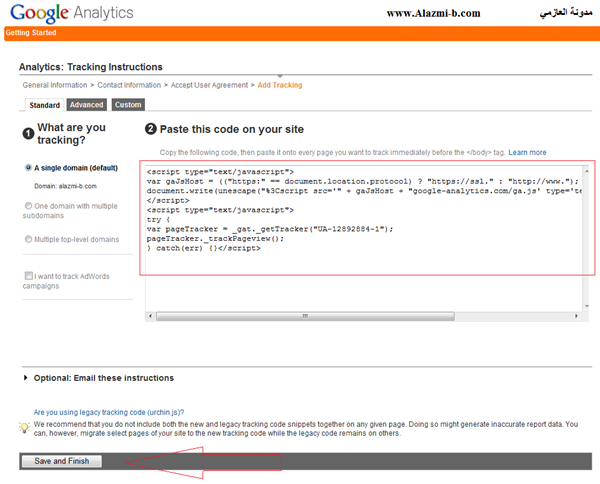Click the Analytics: Tracking Instructions title
This screenshot has height=484, width=600.
[x=91, y=67]
